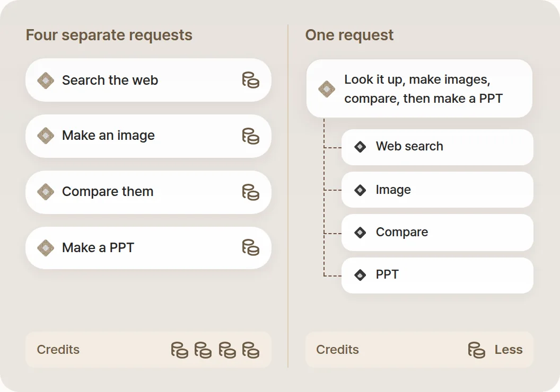Click the coin credits icon on Search the web

click(251, 80)
